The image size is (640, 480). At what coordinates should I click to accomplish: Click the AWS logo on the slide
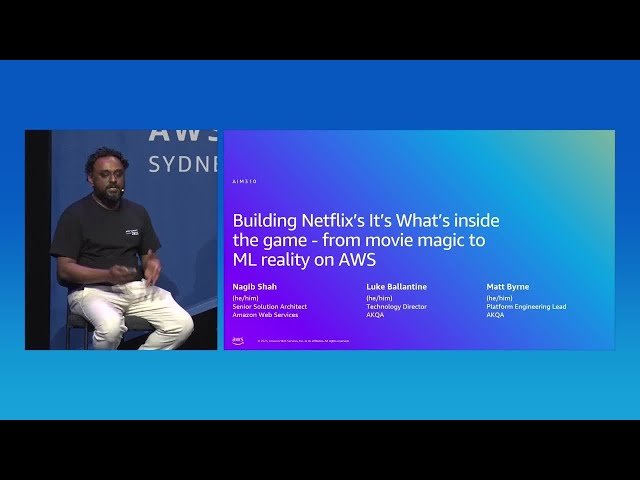tap(238, 340)
